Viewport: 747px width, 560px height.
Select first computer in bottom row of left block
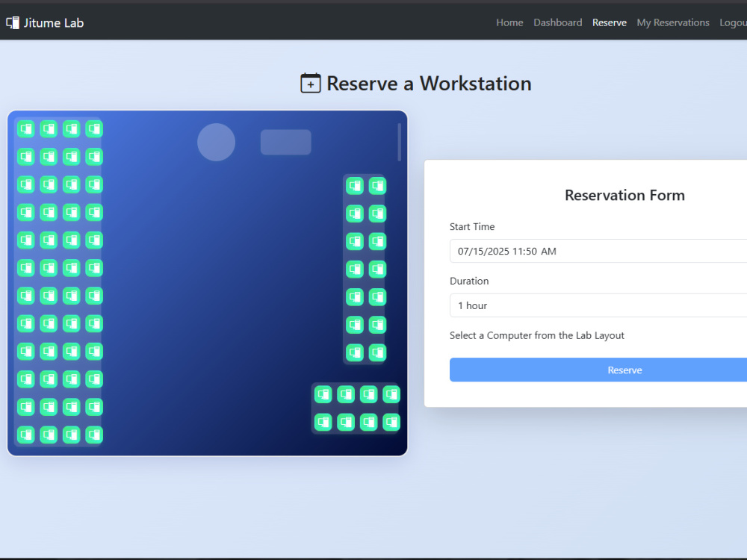coord(25,435)
